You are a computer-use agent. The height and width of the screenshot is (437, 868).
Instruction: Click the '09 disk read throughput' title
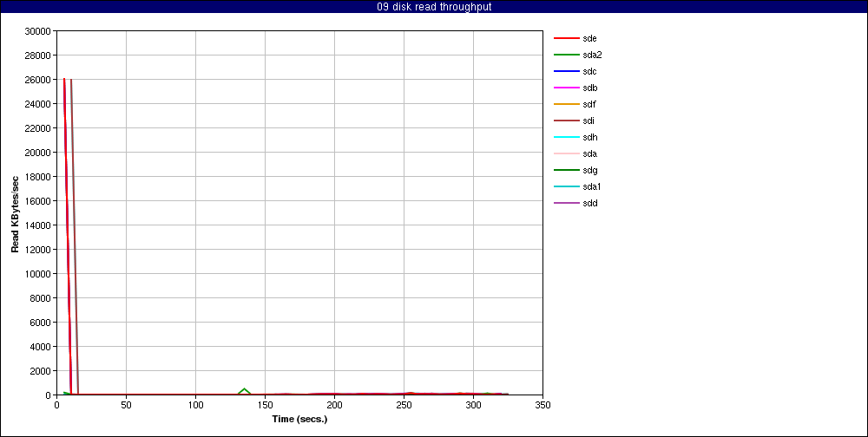[x=434, y=7]
